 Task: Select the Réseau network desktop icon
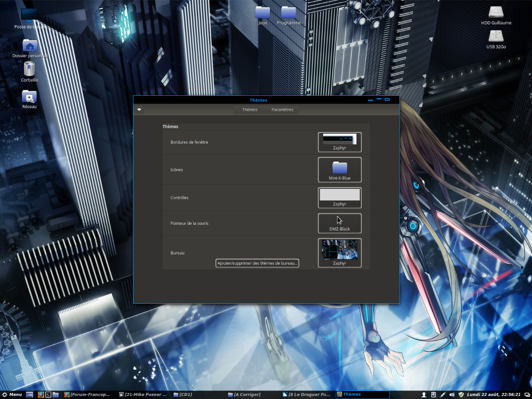point(30,99)
